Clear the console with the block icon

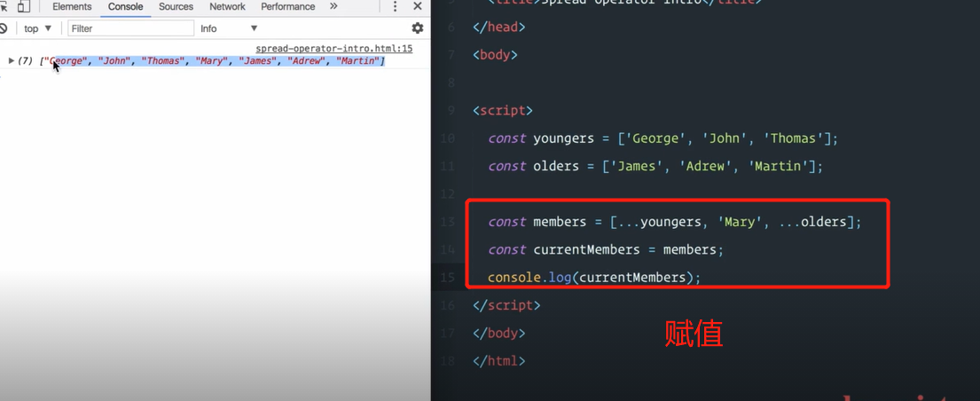pos(4,28)
